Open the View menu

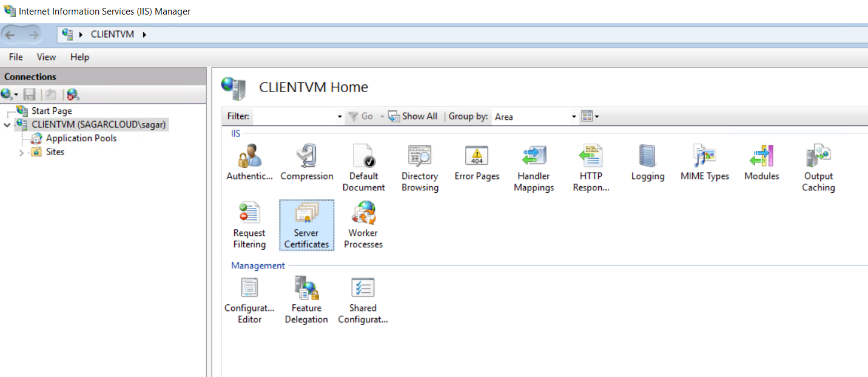(46, 57)
